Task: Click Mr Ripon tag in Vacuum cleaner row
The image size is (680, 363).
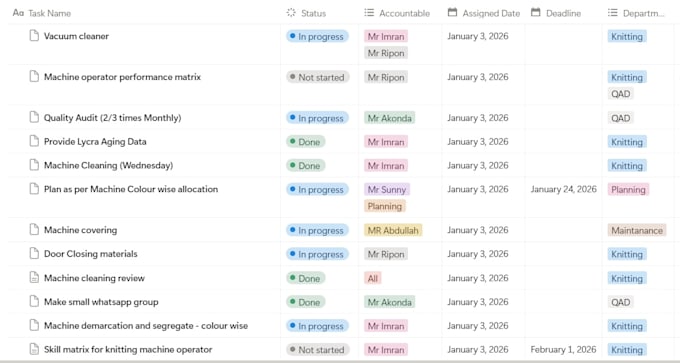Action: tap(386, 53)
